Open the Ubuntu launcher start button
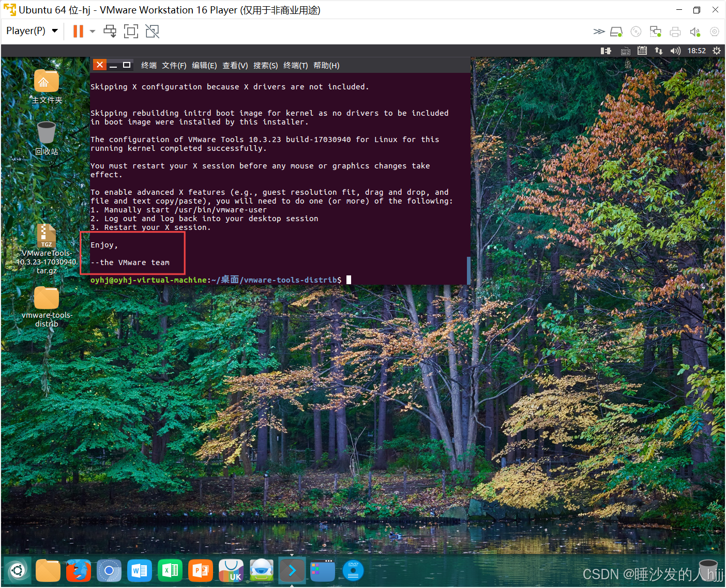726x588 pixels. point(18,570)
